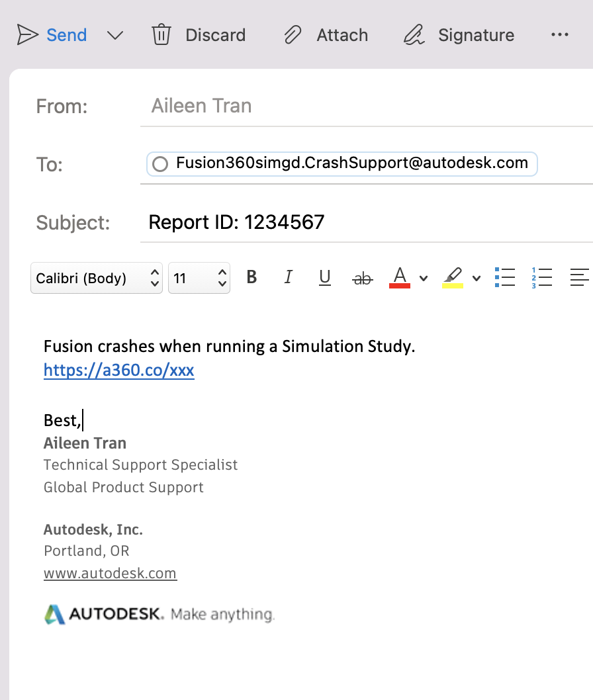Viewport: 593px width, 700px height.
Task: Click 'Global Product Support' text
Action: point(123,488)
